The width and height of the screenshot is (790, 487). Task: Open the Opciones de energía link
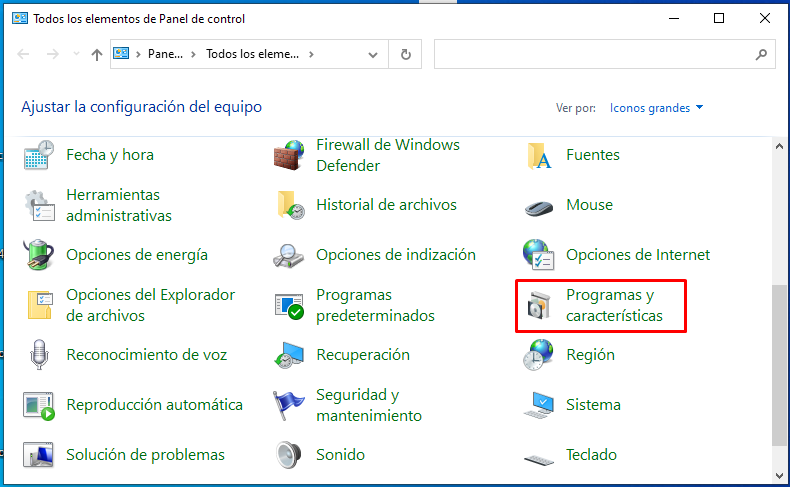tap(137, 255)
